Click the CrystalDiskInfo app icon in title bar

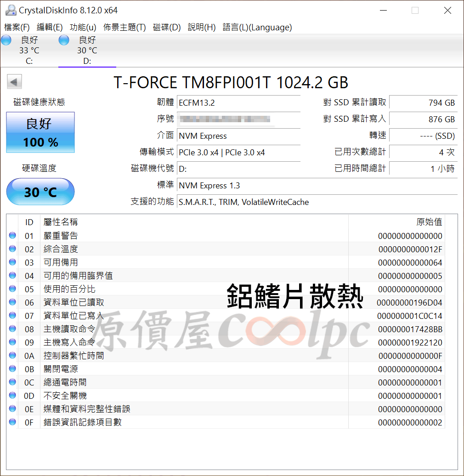[11, 10]
